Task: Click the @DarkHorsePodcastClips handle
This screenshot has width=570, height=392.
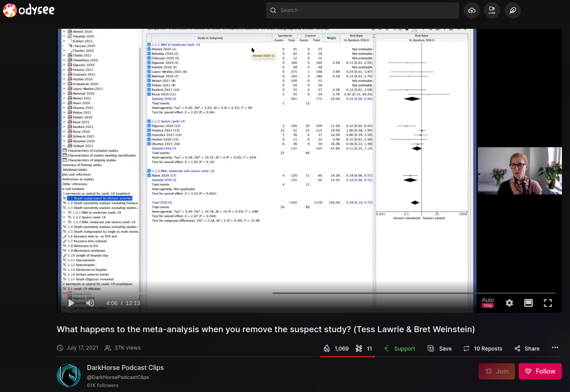Action: pyautogui.click(x=118, y=377)
